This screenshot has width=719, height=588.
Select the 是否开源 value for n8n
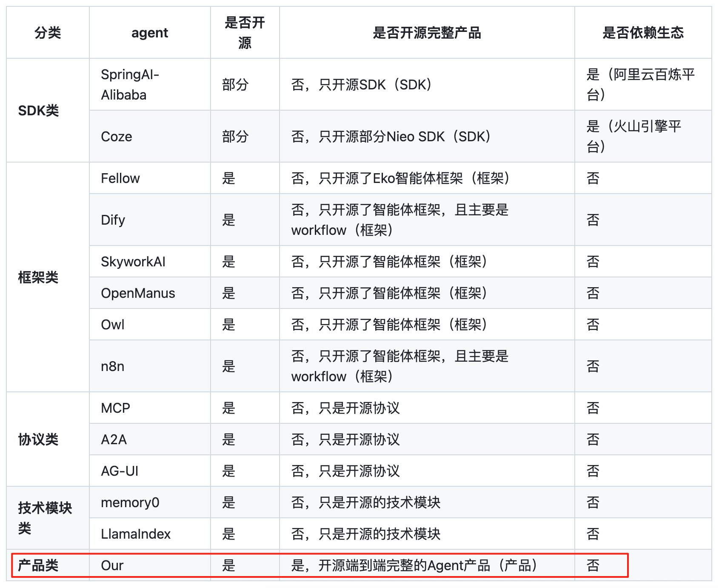coord(229,366)
